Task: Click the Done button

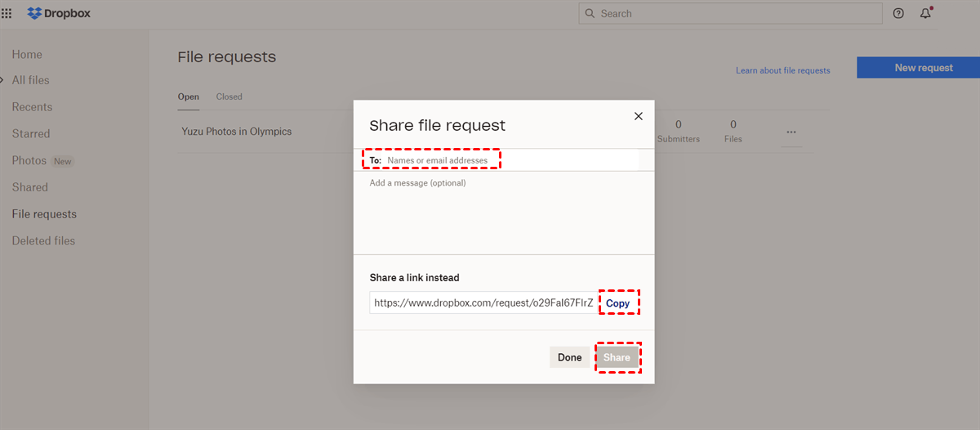Action: [569, 357]
